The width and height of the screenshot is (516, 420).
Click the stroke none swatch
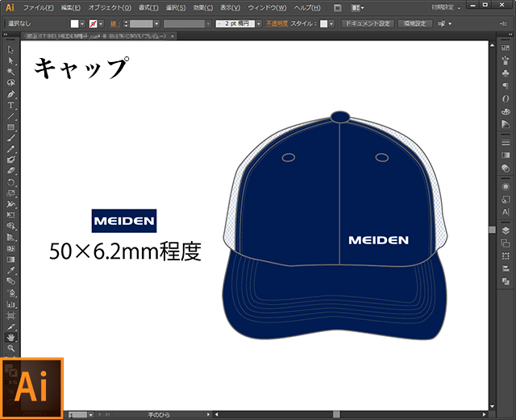(94, 23)
